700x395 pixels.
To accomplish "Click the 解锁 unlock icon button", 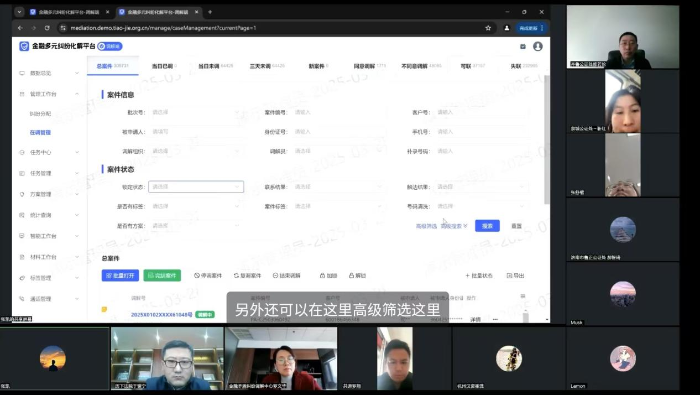I will point(357,276).
